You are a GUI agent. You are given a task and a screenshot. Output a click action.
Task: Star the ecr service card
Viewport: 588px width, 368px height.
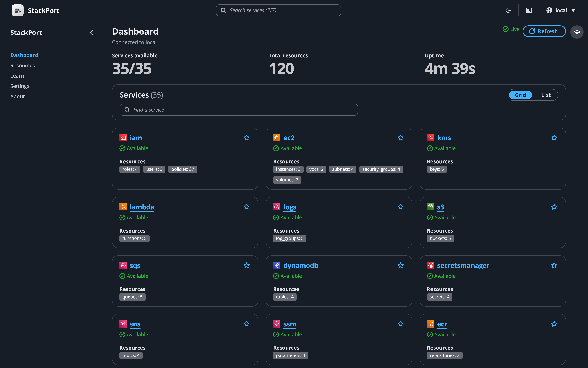pyautogui.click(x=554, y=324)
